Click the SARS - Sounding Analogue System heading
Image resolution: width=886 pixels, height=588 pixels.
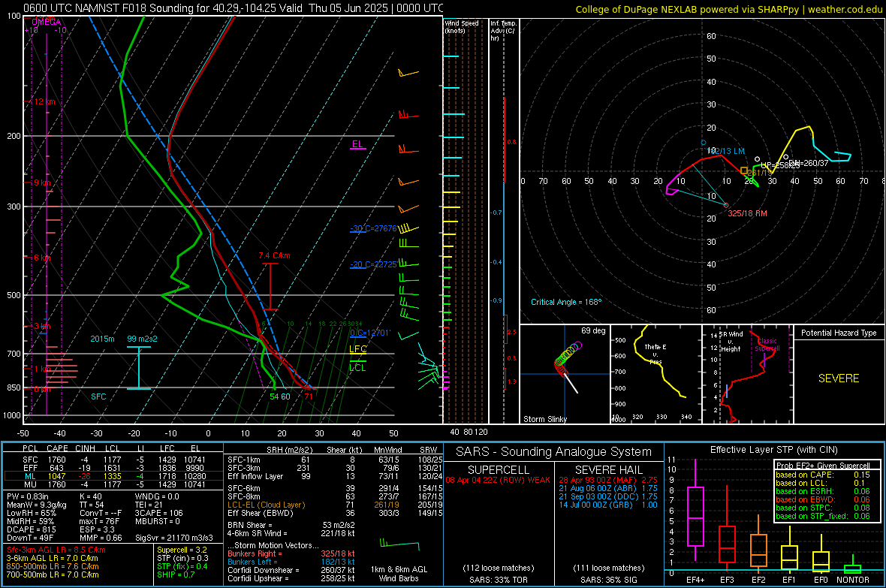[553, 452]
